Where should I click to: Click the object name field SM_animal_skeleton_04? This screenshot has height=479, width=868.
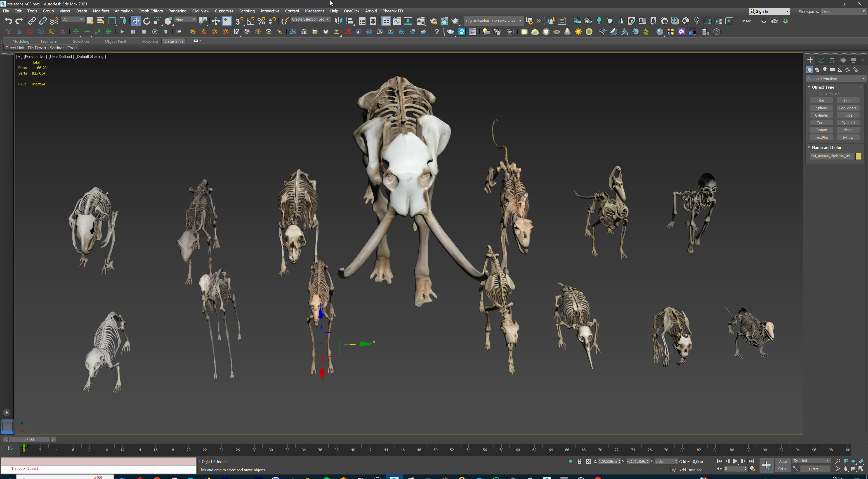point(832,156)
